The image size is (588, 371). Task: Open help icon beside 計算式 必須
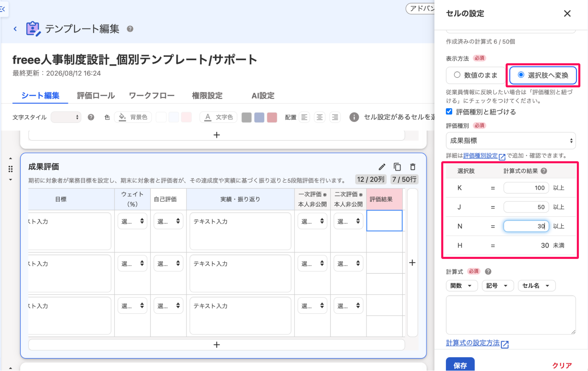488,271
